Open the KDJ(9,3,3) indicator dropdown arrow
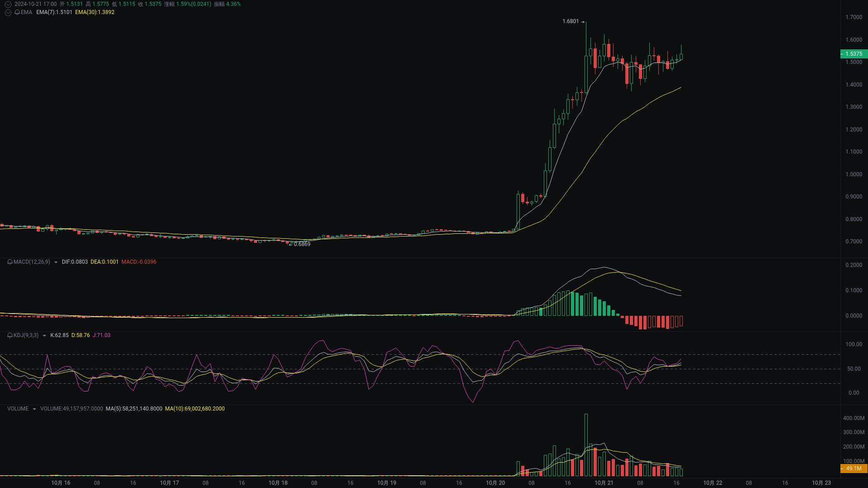 [44, 336]
